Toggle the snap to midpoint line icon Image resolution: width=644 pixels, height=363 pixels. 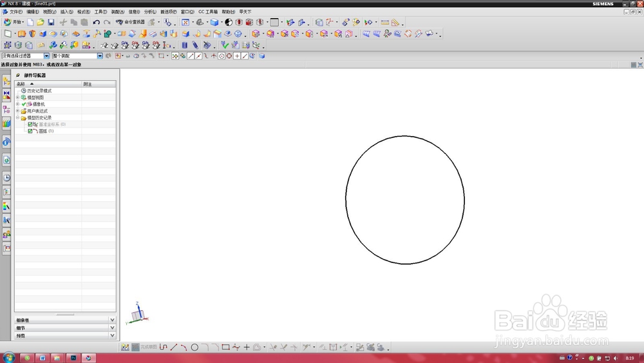click(x=198, y=56)
